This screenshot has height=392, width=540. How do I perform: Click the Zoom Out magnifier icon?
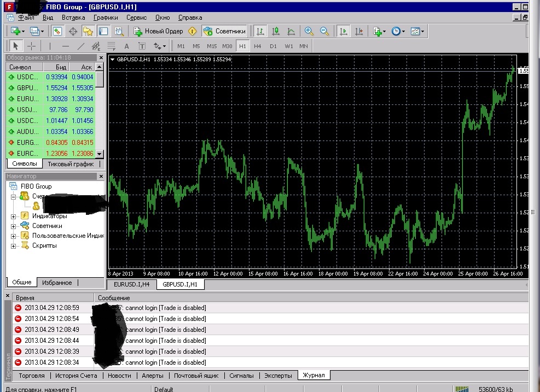click(x=324, y=31)
